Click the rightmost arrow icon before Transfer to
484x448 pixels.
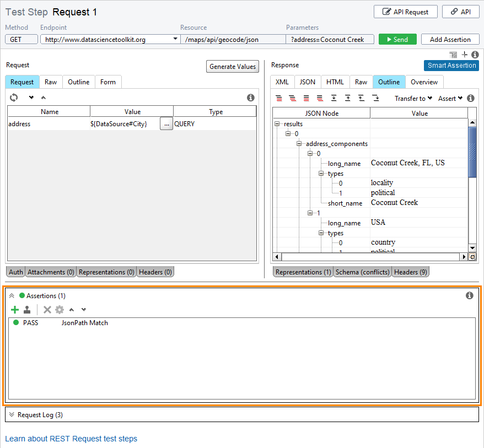375,98
